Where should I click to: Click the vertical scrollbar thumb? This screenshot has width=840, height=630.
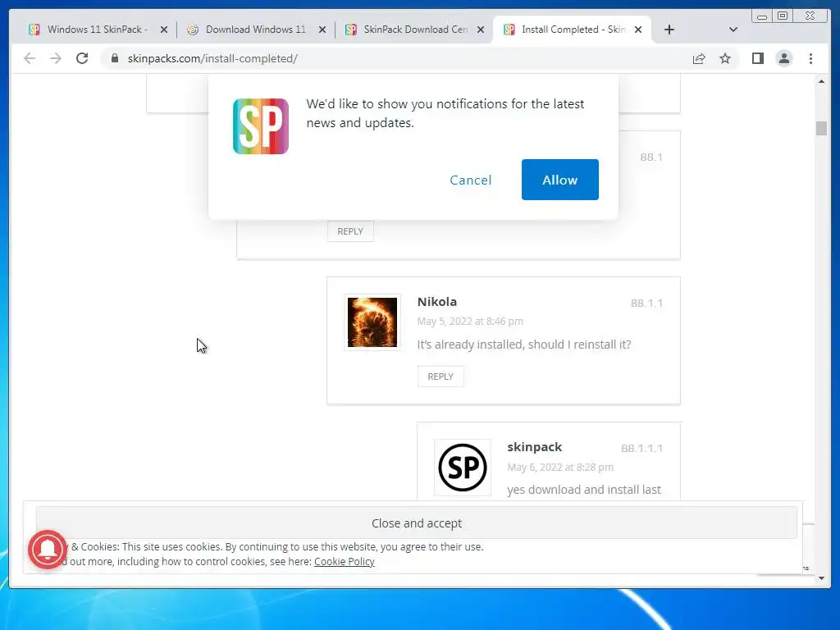(x=821, y=128)
